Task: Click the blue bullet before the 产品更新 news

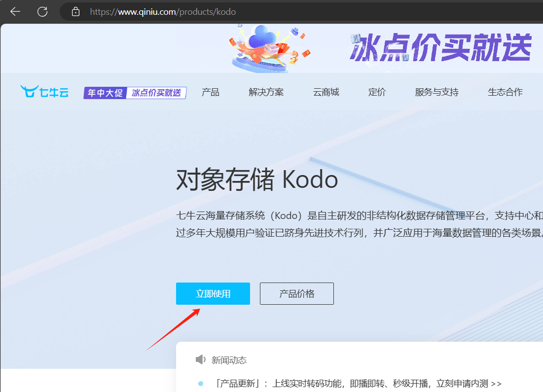Action: click(x=201, y=384)
